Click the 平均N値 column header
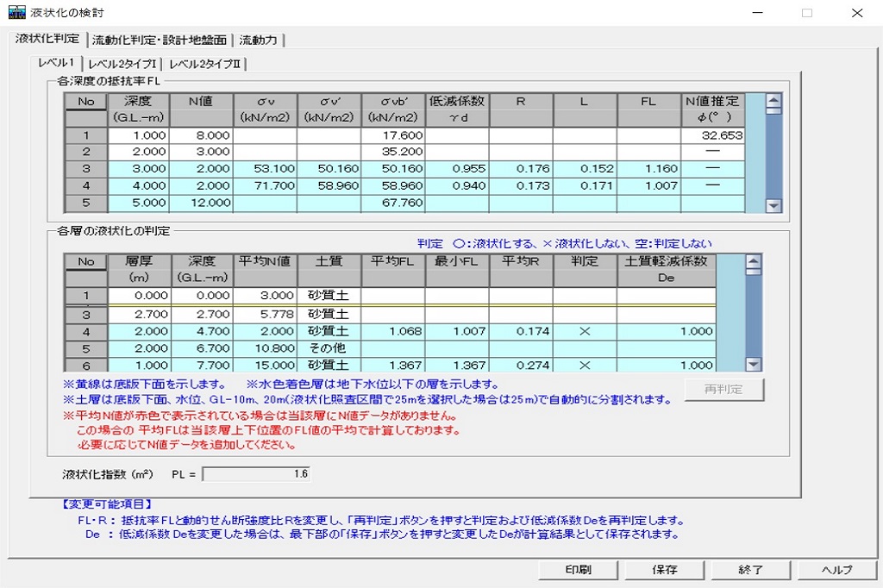This screenshot has width=883, height=588. tap(266, 269)
